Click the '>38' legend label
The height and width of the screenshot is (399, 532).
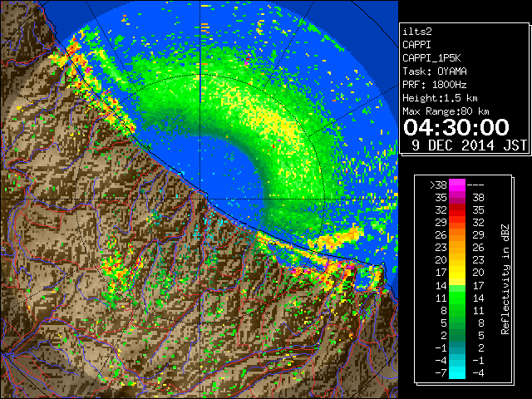click(438, 185)
